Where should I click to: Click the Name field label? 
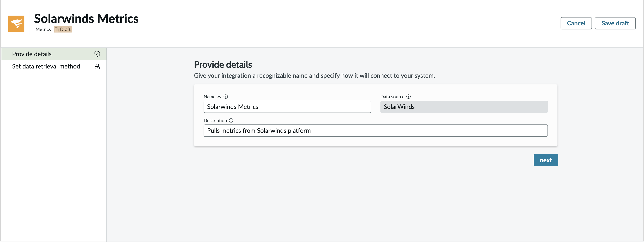[x=210, y=97]
